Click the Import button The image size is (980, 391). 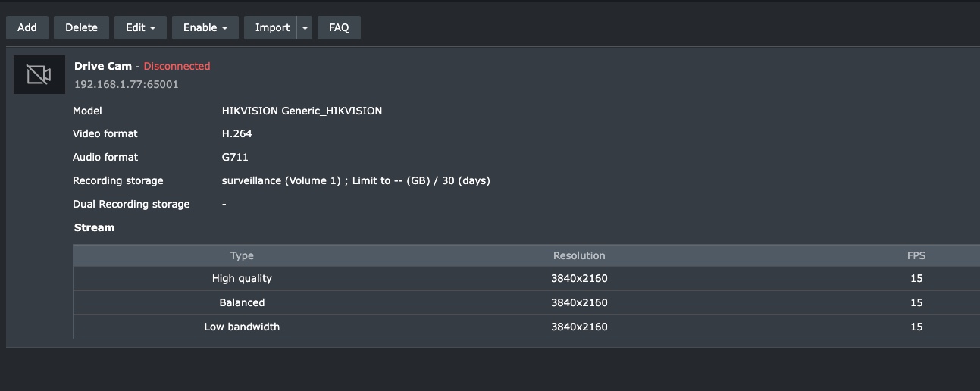(x=271, y=27)
